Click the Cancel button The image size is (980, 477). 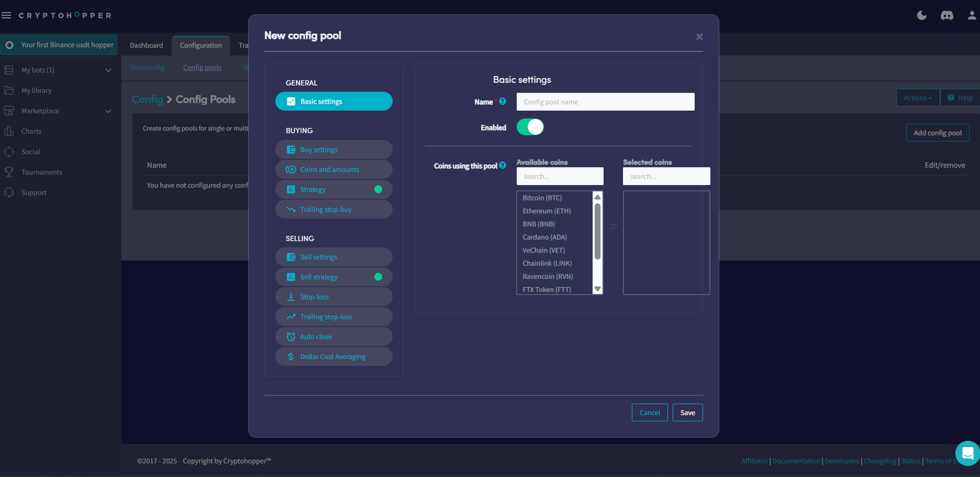[650, 413]
